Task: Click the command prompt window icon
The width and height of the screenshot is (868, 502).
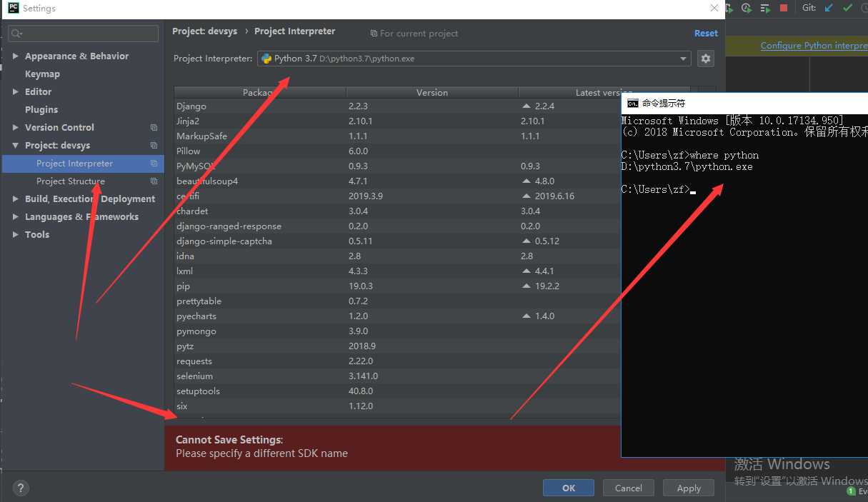Action: tap(632, 104)
